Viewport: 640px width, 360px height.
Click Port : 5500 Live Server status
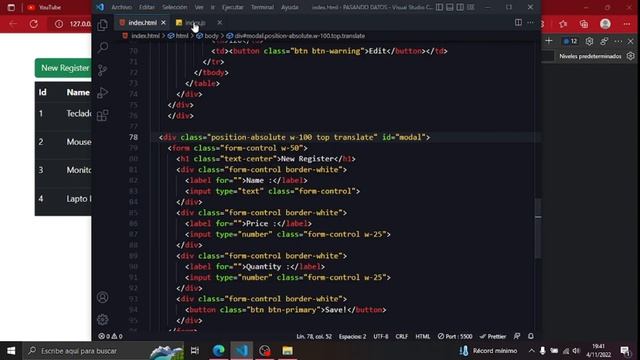455,336
